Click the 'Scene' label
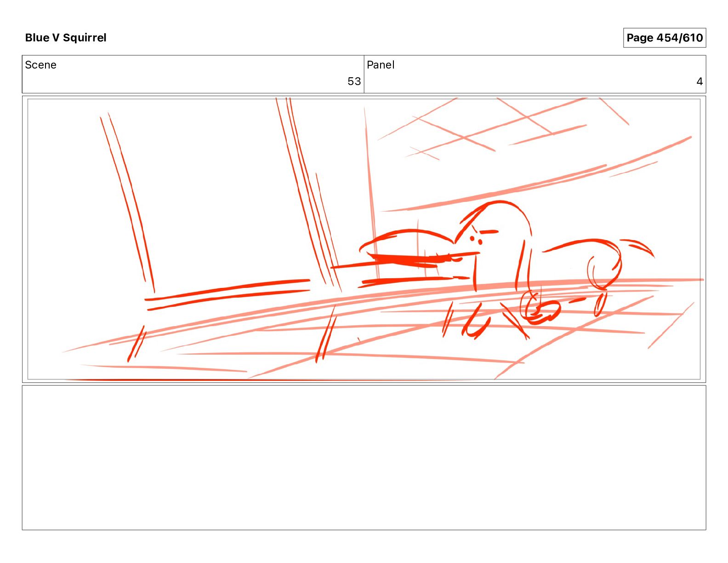Viewport: 728px width, 563px height. click(x=40, y=65)
